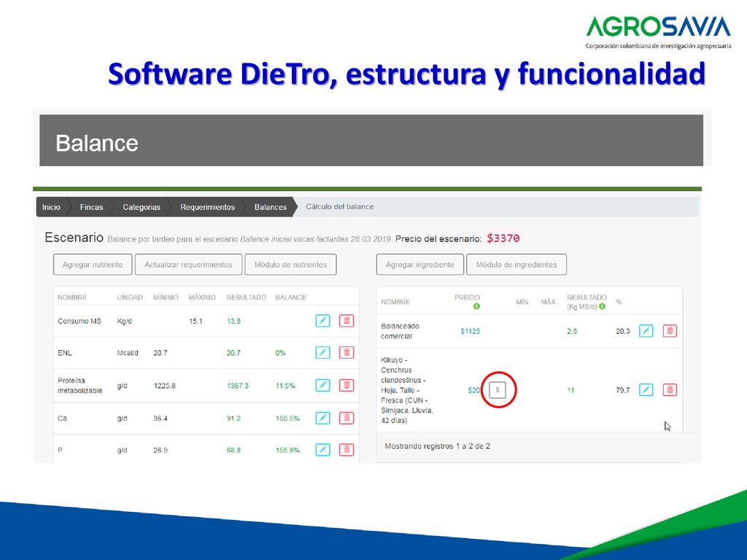
Task: Select the 79.7 percentage value
Action: (623, 390)
